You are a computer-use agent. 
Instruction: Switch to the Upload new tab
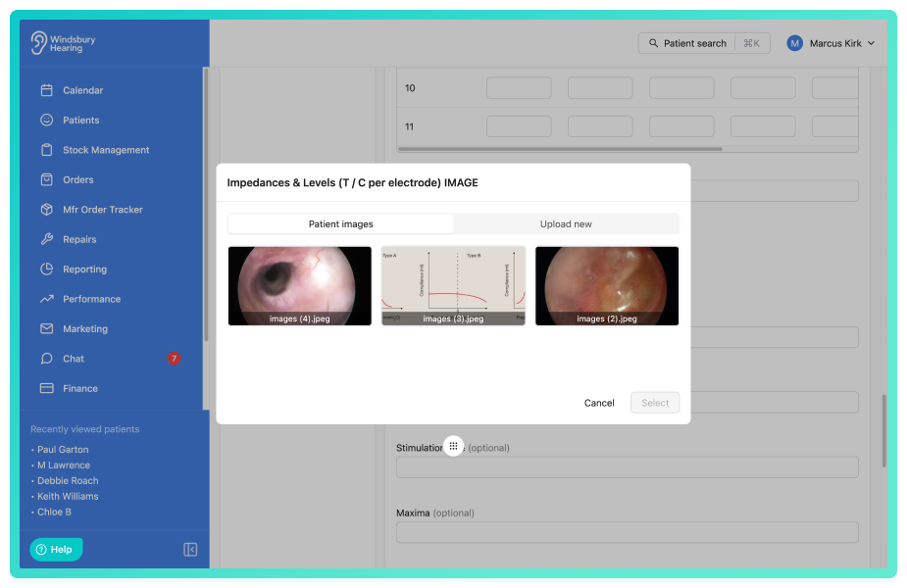click(x=566, y=223)
